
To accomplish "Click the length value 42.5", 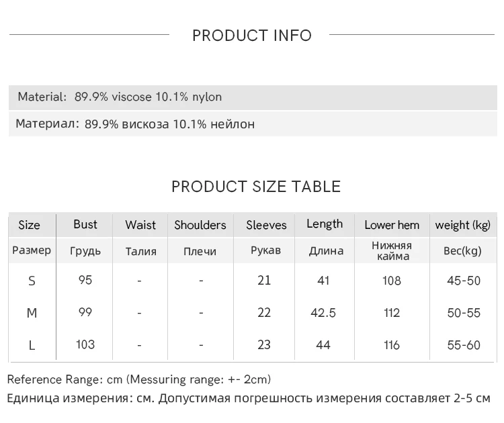I will (x=323, y=313).
